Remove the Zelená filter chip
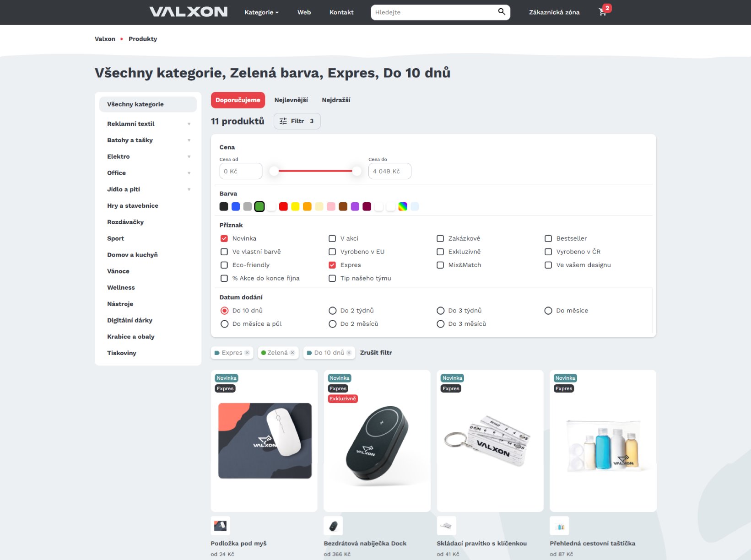 point(292,353)
